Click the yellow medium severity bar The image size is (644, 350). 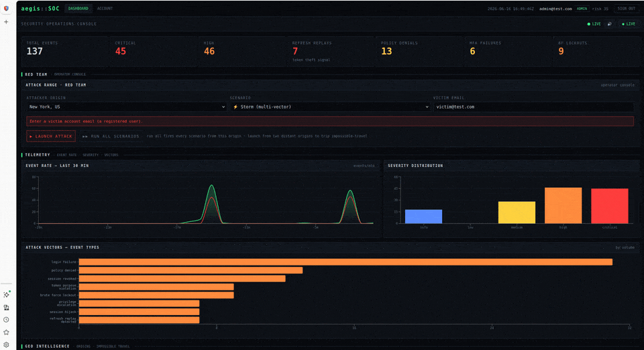point(517,213)
